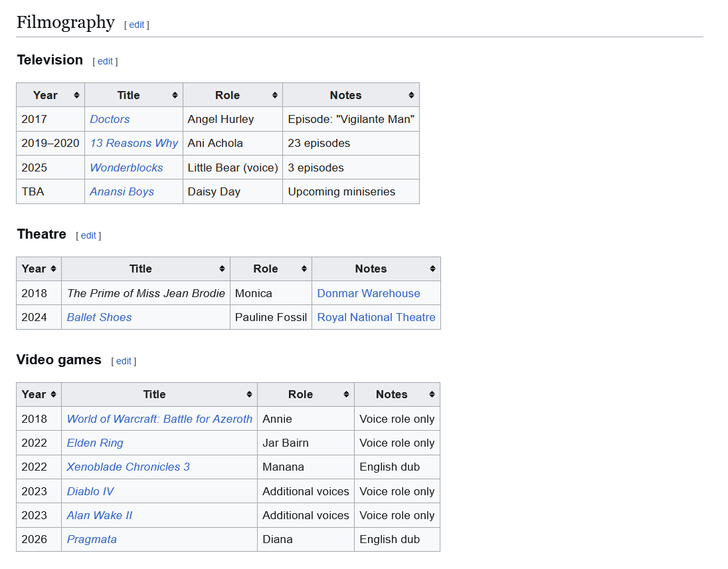Click the Episode: "Vigilante Man" note
The width and height of the screenshot is (728, 569).
tap(351, 120)
